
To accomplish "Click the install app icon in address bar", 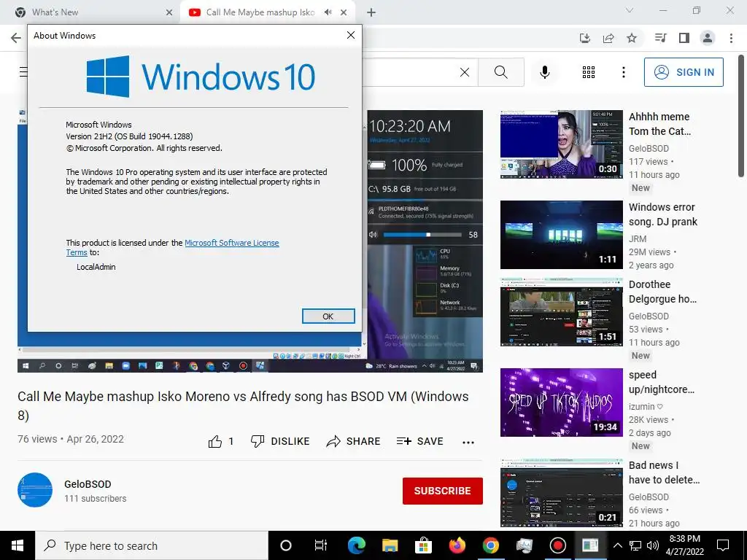I will pos(585,38).
